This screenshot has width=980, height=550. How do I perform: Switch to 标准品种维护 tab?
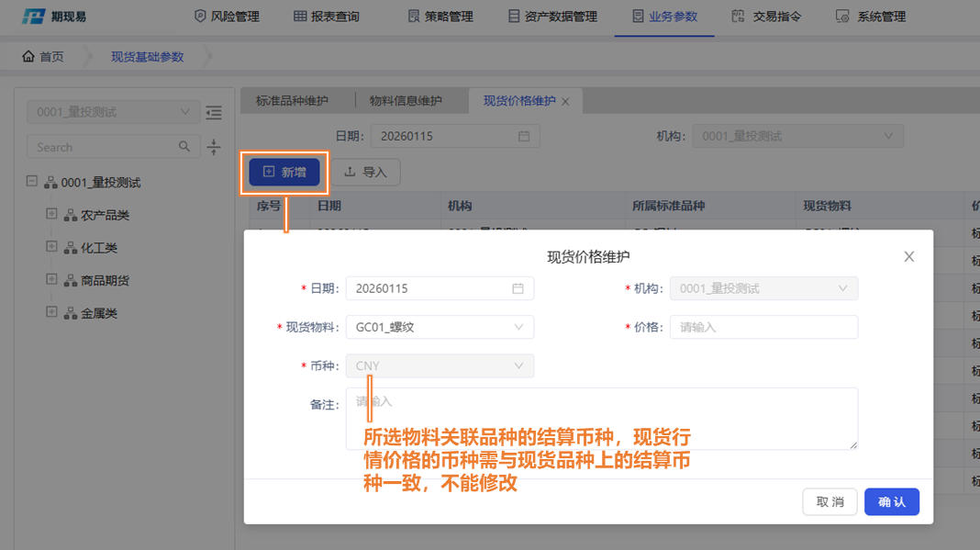[291, 101]
